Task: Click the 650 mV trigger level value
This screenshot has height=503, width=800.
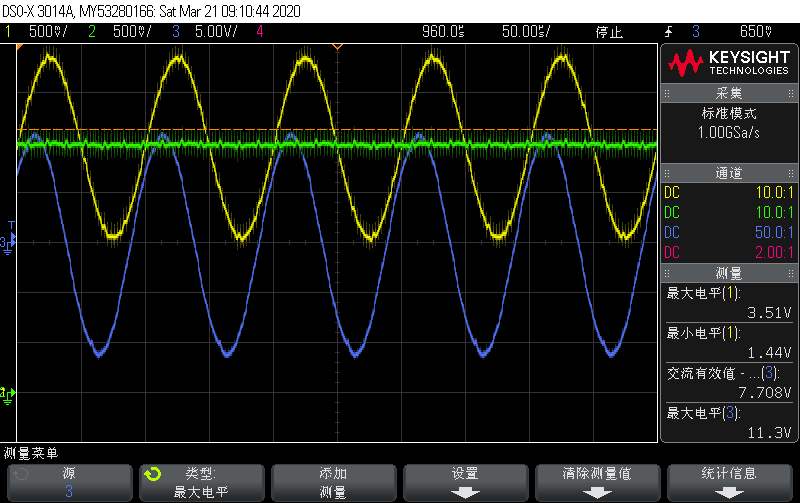Action: (756, 32)
